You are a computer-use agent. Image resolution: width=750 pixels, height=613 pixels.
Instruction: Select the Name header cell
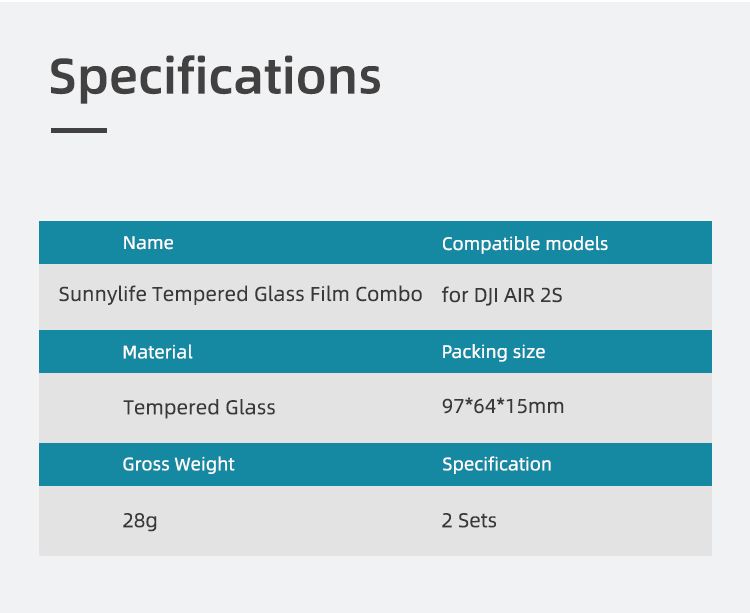point(148,243)
